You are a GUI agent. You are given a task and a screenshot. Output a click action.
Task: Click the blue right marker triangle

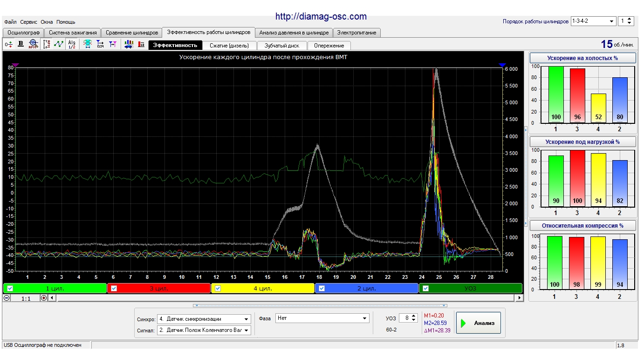[502, 65]
